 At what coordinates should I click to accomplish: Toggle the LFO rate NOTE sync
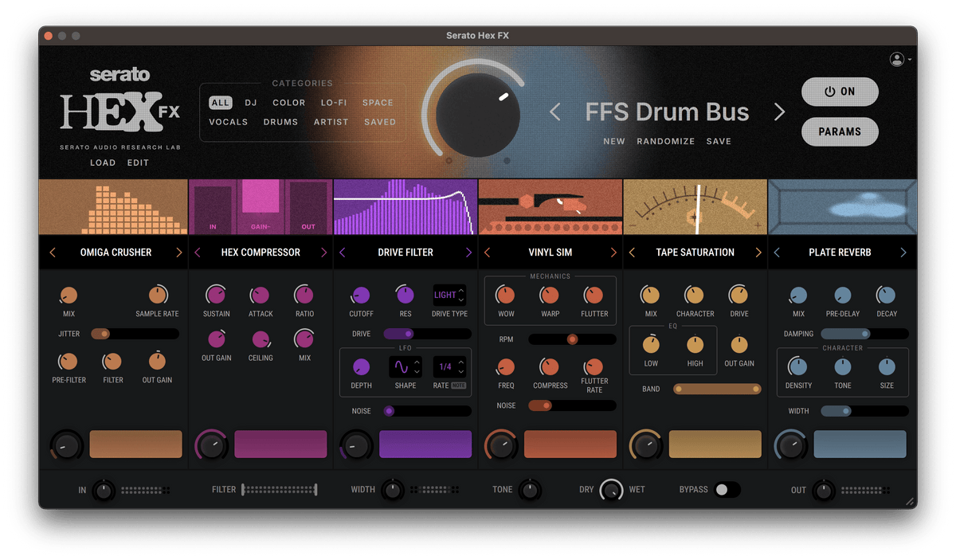coord(459,386)
